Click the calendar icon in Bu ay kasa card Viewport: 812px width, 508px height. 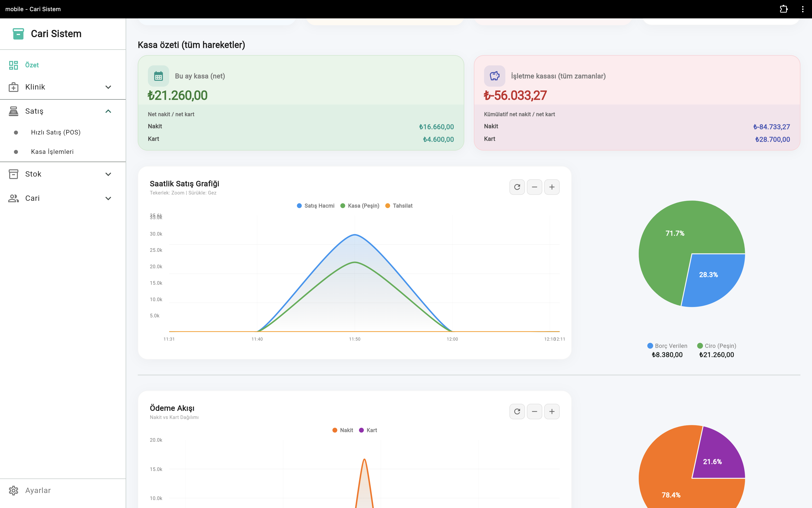point(158,76)
